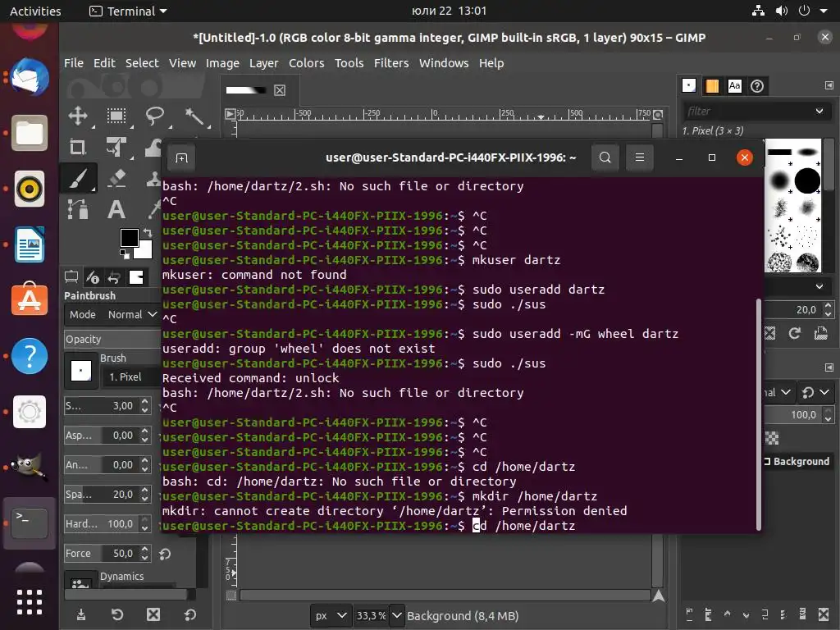
Task: Reset Force to brush default
Action: pos(165,554)
